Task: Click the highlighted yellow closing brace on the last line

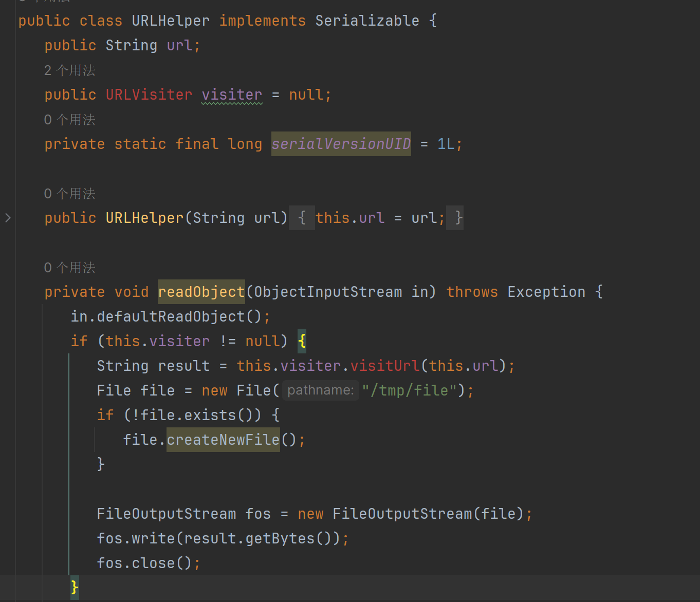Action: [x=75, y=587]
